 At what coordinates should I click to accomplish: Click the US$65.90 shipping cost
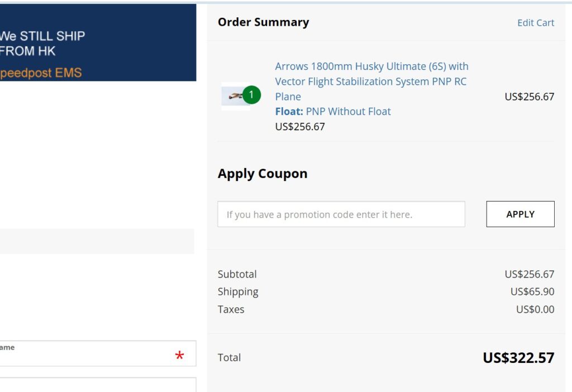(x=532, y=292)
